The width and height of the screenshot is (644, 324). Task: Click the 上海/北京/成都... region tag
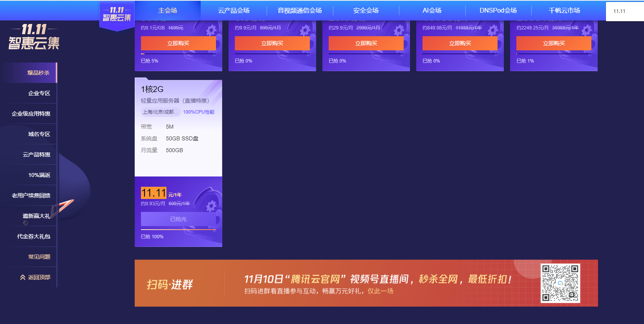coord(160,112)
